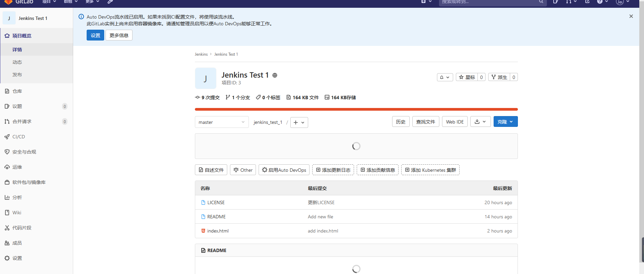Click 添加 Kubernetes 集群 button
Image resolution: width=644 pixels, height=274 pixels.
click(x=430, y=170)
